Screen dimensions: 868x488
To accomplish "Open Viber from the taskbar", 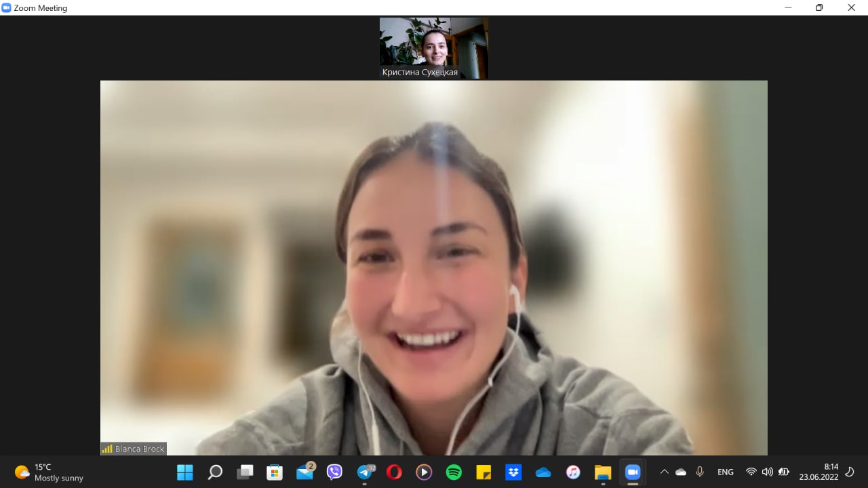I will (334, 472).
